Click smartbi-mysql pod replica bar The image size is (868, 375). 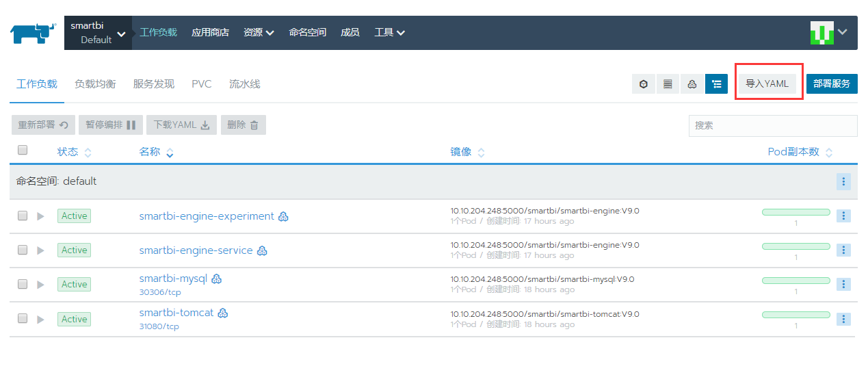click(796, 281)
